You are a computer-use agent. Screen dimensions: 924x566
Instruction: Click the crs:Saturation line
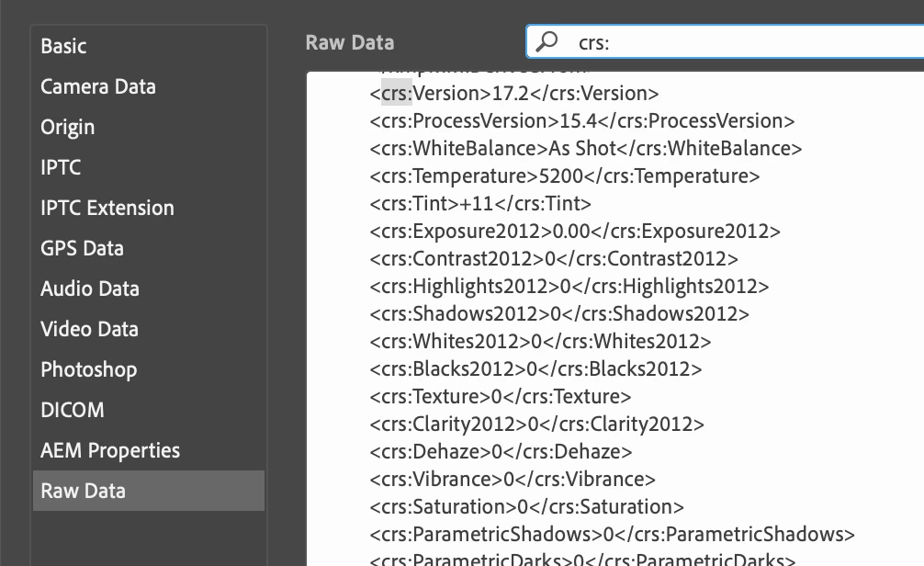[x=527, y=506]
